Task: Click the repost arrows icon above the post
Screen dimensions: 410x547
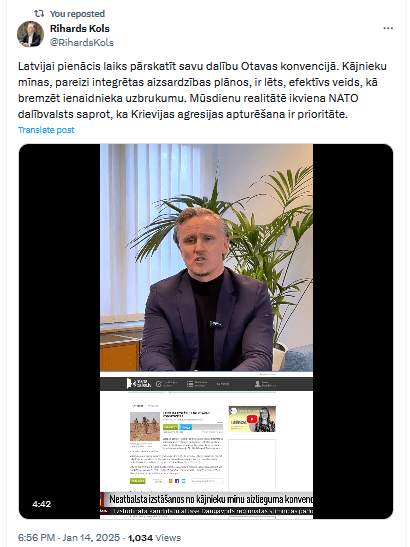Action: [39, 14]
